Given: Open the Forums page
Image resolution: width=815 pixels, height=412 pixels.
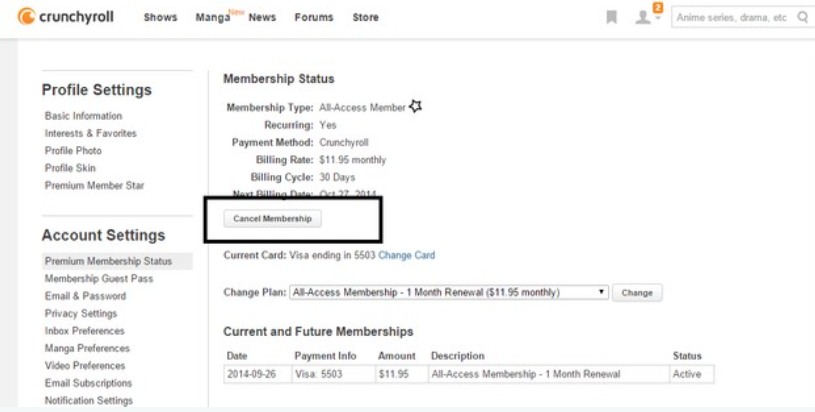Looking at the screenshot, I should click(314, 17).
